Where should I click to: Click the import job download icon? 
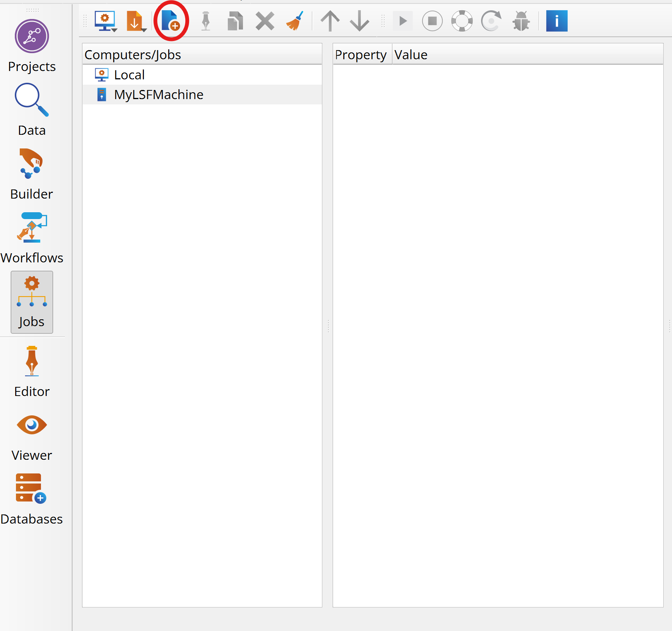pyautogui.click(x=134, y=21)
